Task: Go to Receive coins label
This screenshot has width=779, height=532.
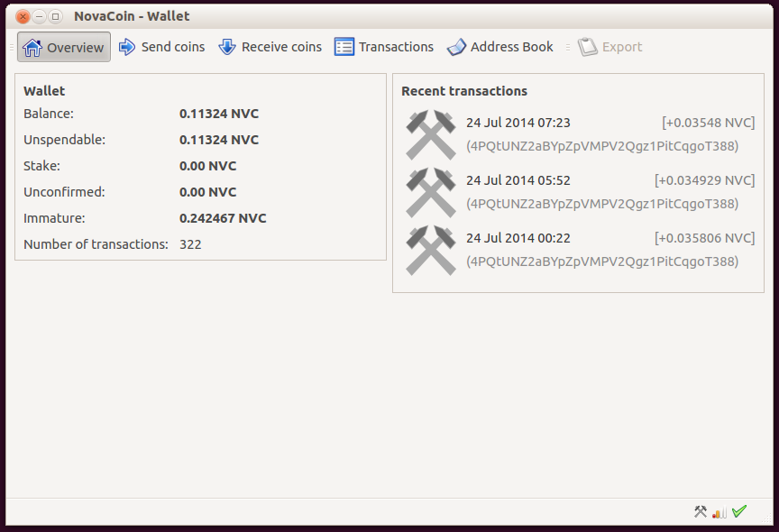Action: [x=281, y=47]
